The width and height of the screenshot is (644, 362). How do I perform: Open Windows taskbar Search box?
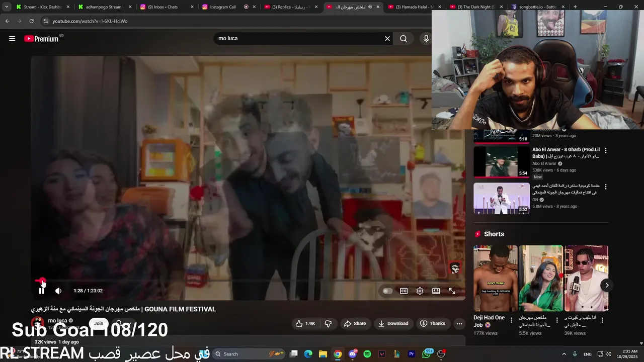click(x=249, y=354)
